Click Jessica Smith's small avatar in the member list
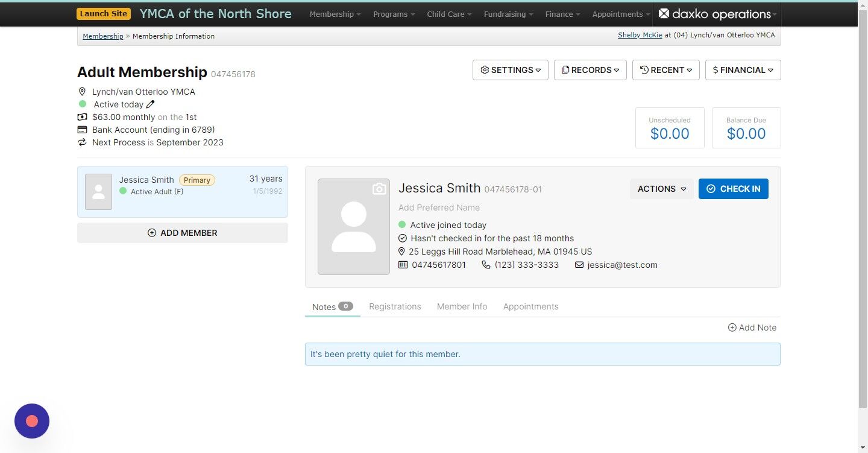This screenshot has width=868, height=453. pos(98,192)
